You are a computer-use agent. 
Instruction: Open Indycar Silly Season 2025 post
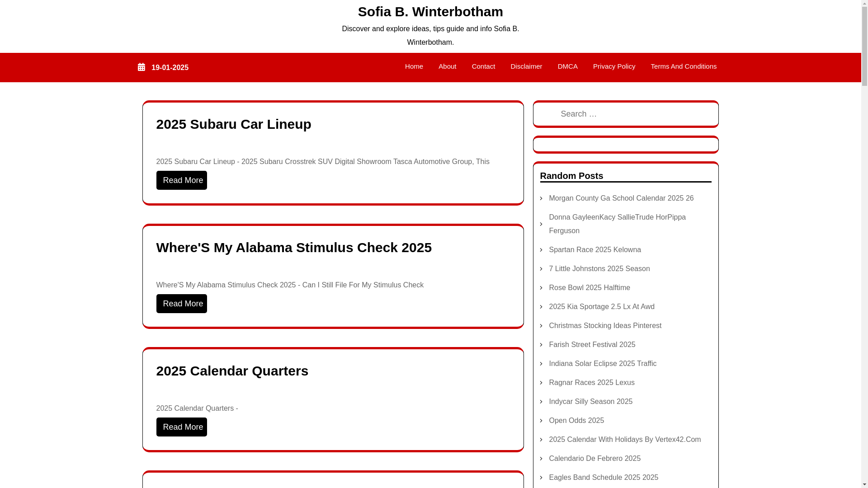(591, 402)
